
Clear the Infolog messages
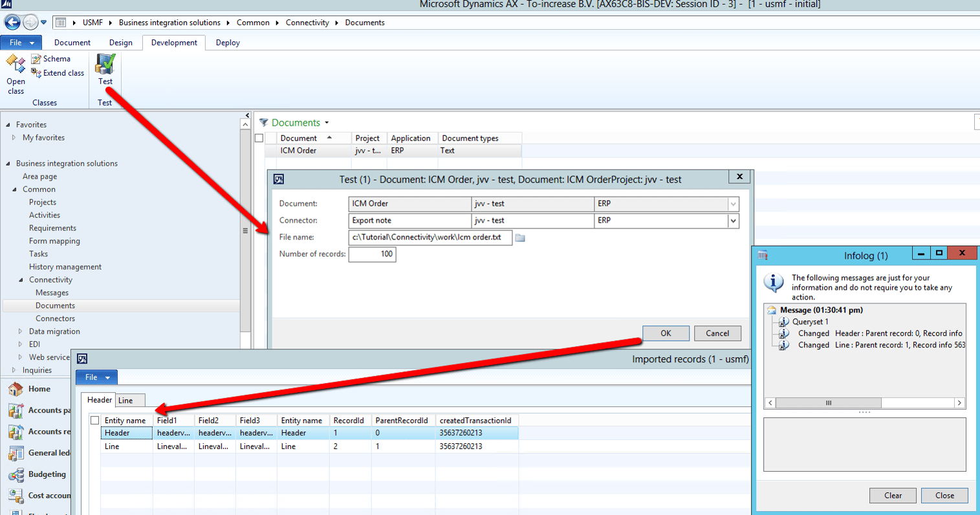coord(893,496)
